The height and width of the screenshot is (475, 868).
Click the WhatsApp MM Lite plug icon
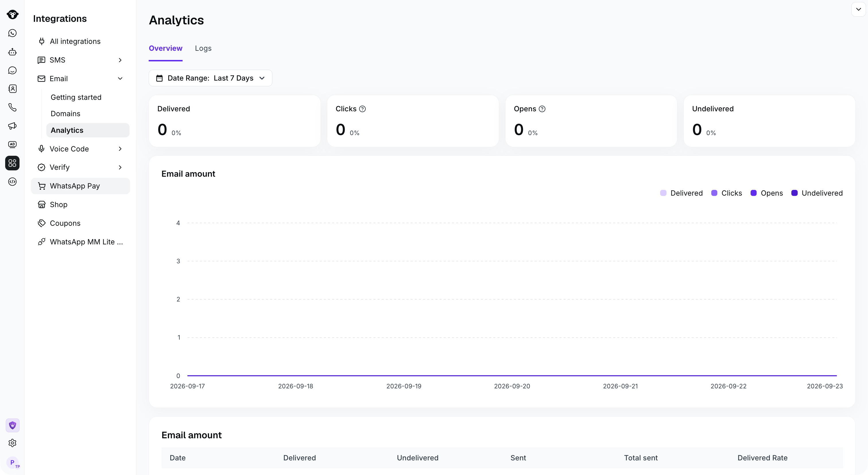(x=42, y=242)
